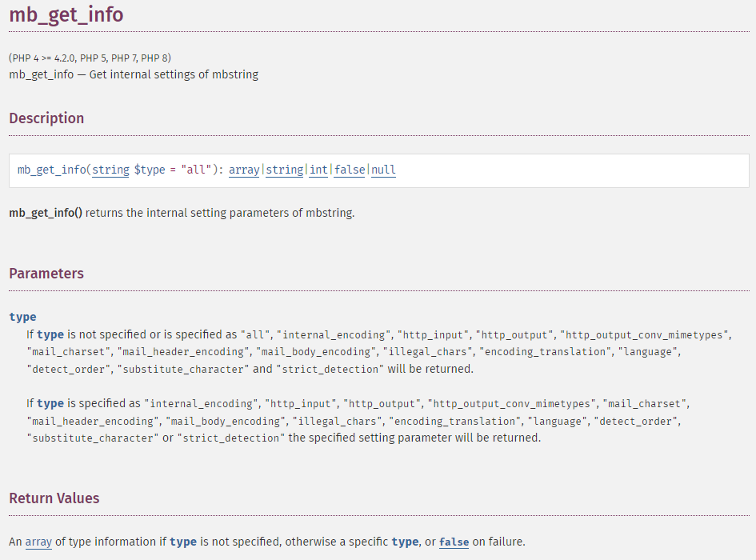Image resolution: width=756 pixels, height=560 pixels.
Task: Open 'array' link in Return Values section
Action: coord(38,542)
